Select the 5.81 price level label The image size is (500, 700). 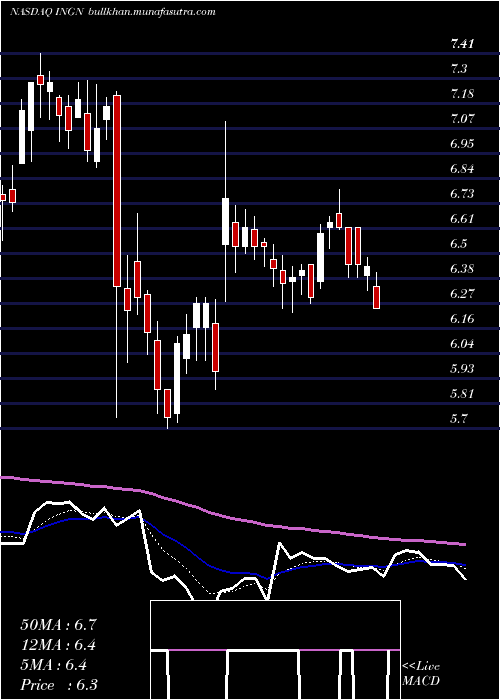pyautogui.click(x=462, y=394)
